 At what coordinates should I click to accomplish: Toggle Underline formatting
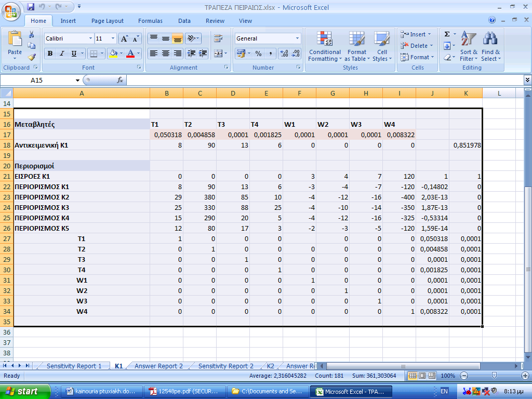(x=74, y=54)
